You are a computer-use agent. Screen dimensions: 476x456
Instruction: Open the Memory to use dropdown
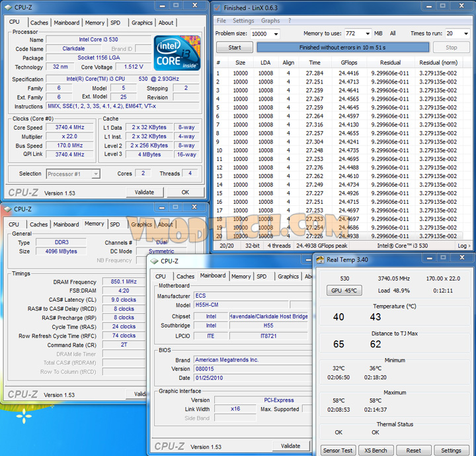coord(367,34)
